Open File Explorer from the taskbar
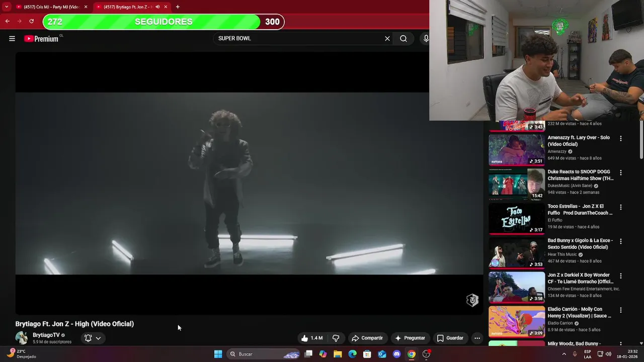The height and width of the screenshot is (362, 644). pos(338,354)
